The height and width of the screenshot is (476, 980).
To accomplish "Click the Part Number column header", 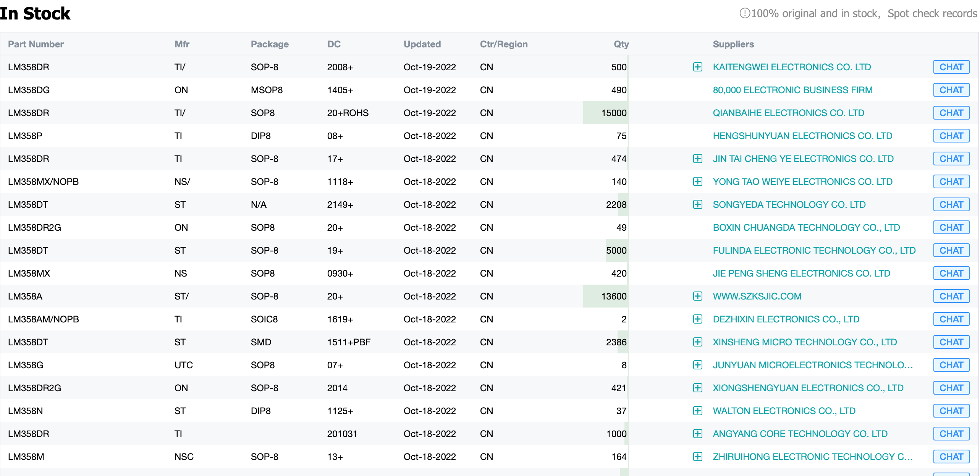I will (x=36, y=44).
